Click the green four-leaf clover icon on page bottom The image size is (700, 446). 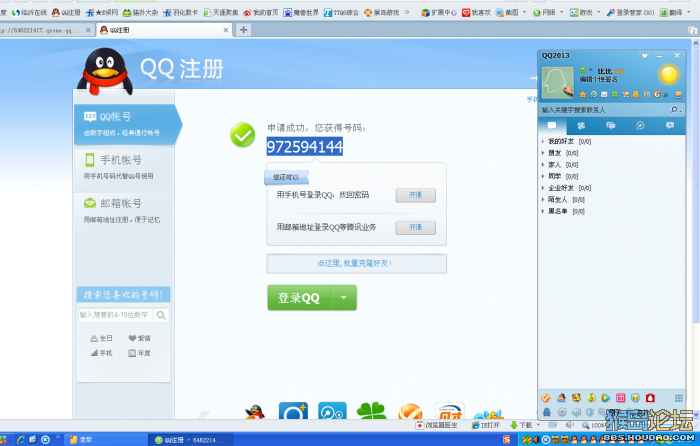(x=371, y=411)
